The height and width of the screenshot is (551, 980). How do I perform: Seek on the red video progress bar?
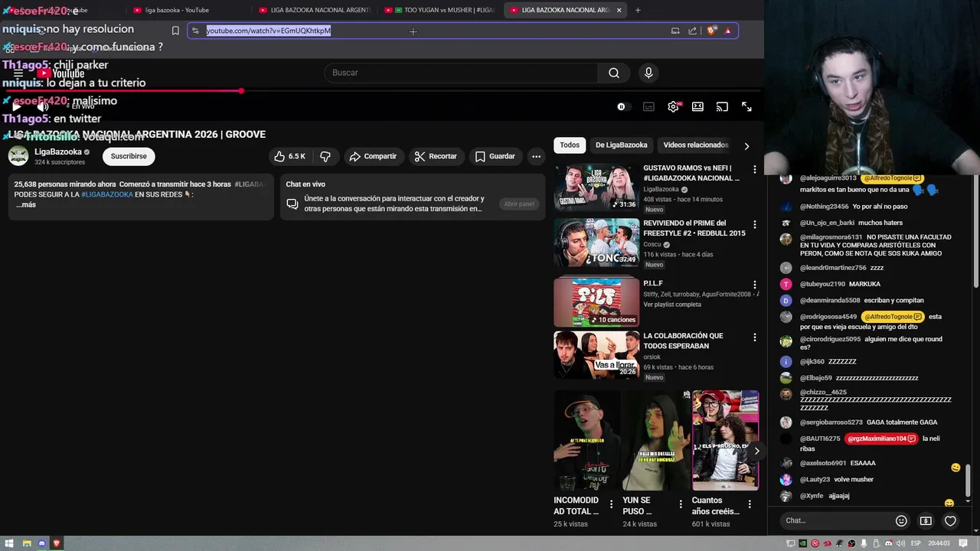[x=122, y=91]
